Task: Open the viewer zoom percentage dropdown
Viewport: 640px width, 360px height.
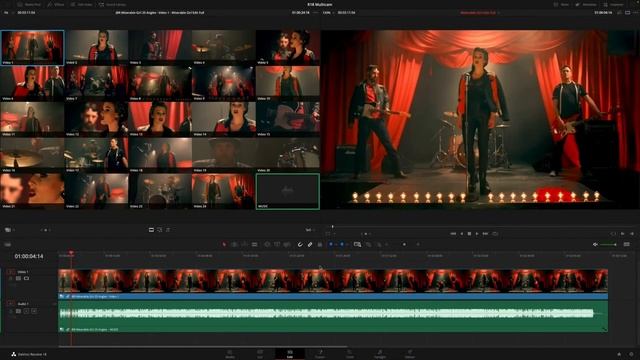Action: (327, 13)
